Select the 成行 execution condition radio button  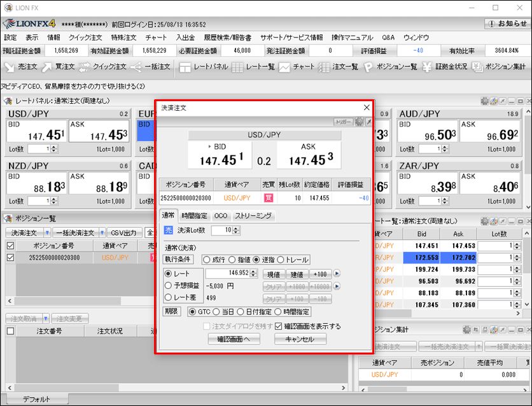[206, 260]
